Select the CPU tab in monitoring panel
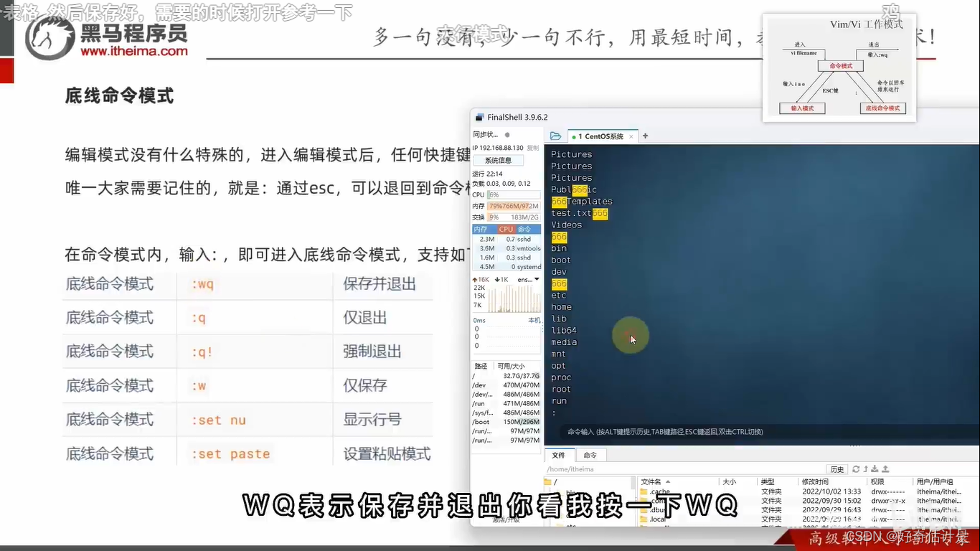This screenshot has height=551, width=980. (x=507, y=228)
